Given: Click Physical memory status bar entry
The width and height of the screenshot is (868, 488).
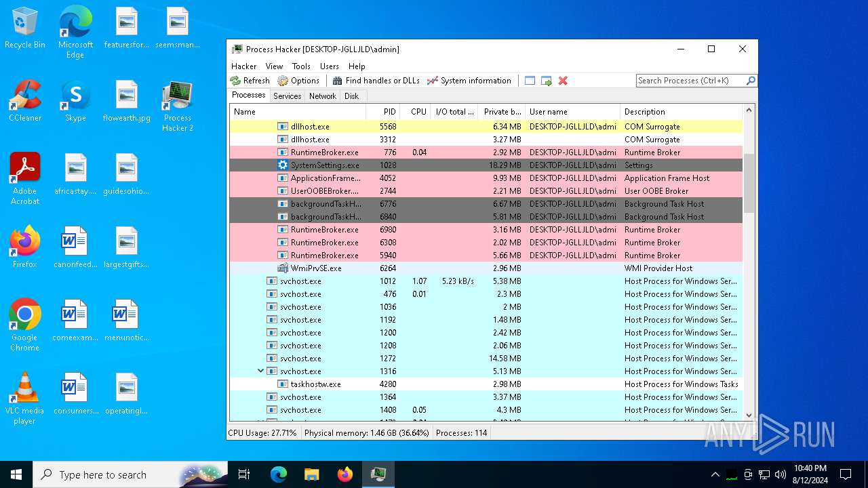Looking at the screenshot, I should 366,433.
